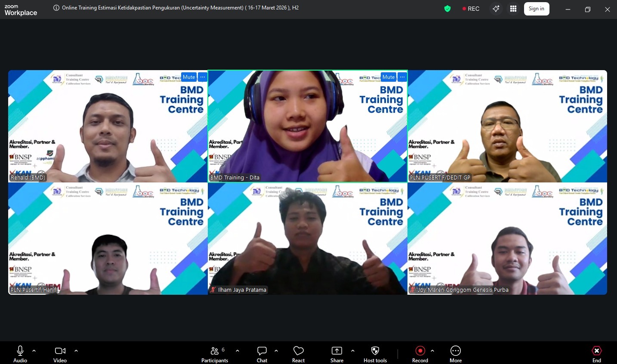Open three-dot menu on Dita's video tile
This screenshot has width=617, height=364.
click(402, 77)
